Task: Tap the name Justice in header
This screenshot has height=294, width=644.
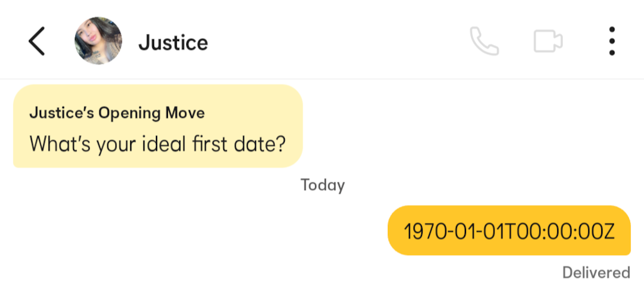Action: [x=173, y=43]
